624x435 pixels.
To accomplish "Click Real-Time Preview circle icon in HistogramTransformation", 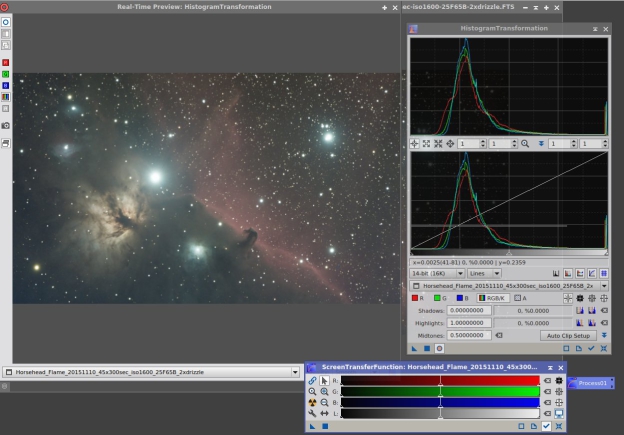I will [439, 349].
